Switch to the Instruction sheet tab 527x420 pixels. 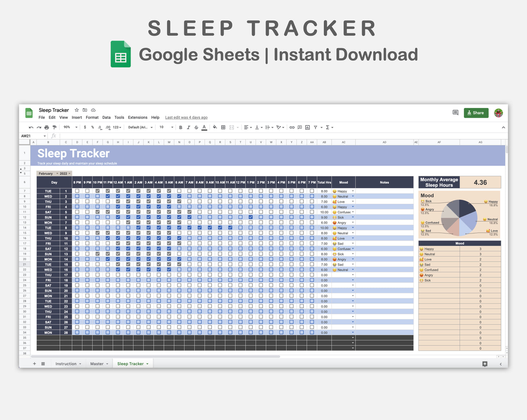[x=66, y=363]
